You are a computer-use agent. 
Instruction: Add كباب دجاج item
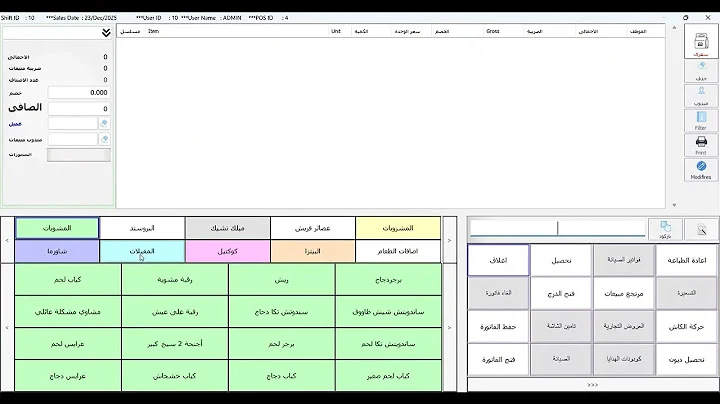(x=281, y=376)
